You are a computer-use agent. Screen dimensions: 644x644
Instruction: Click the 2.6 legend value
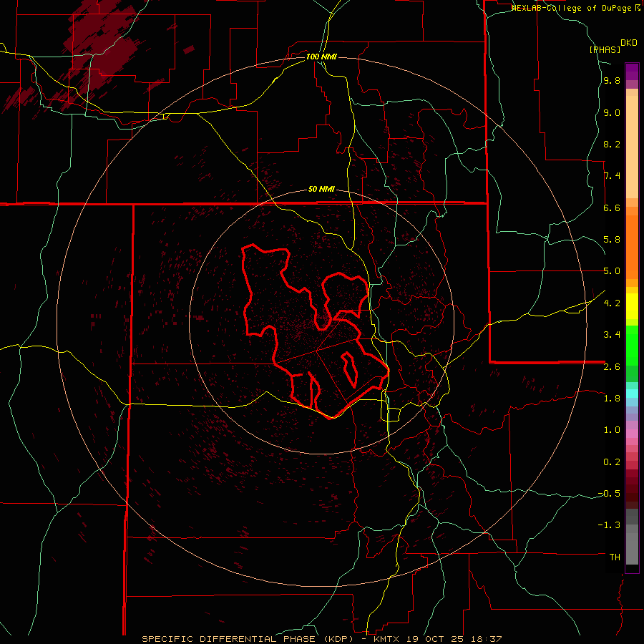pyautogui.click(x=612, y=367)
